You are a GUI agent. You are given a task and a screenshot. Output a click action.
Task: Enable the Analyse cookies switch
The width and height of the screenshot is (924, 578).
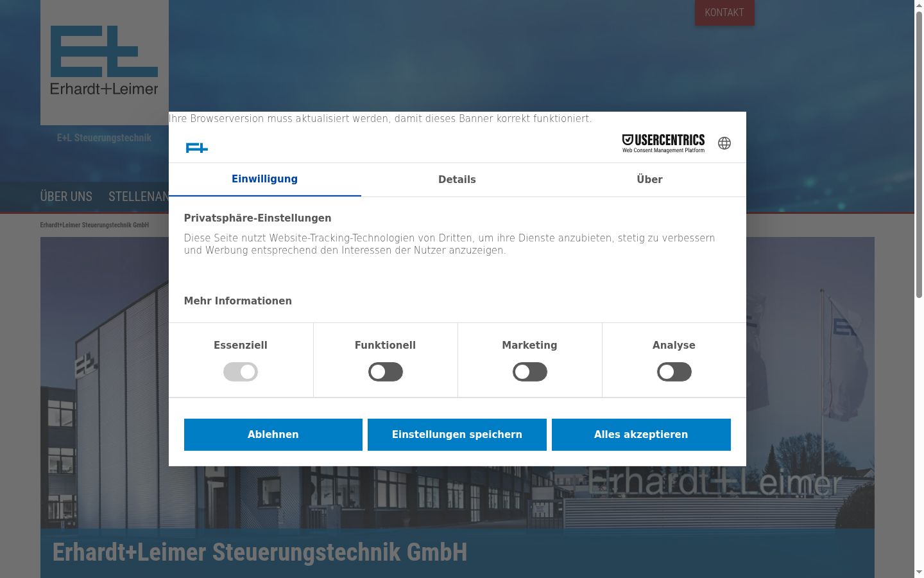click(x=674, y=372)
